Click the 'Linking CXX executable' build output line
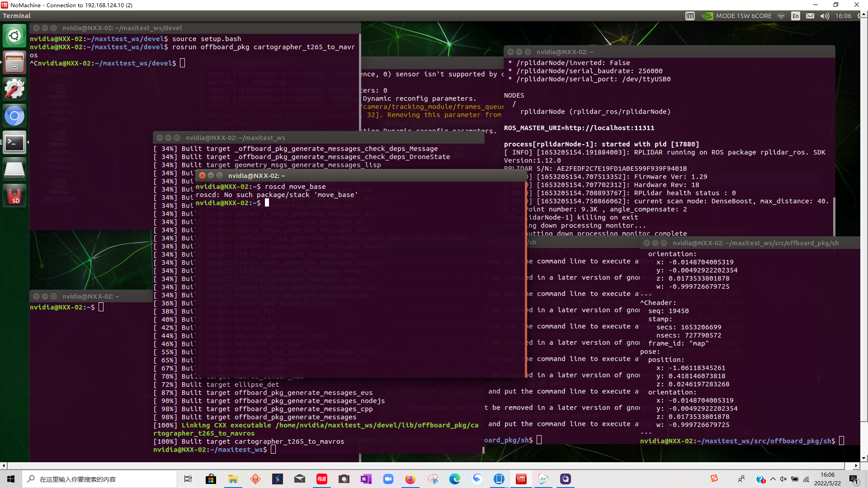The image size is (868, 488). [316, 429]
